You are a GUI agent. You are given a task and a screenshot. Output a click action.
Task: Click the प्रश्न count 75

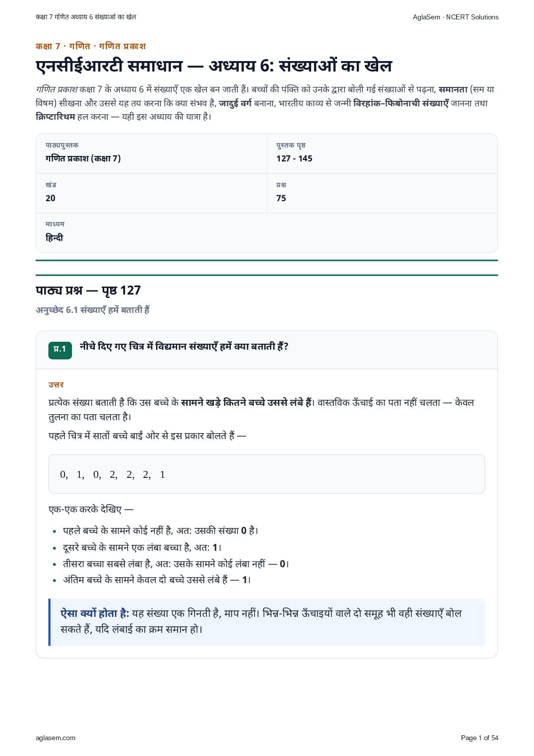(x=281, y=198)
